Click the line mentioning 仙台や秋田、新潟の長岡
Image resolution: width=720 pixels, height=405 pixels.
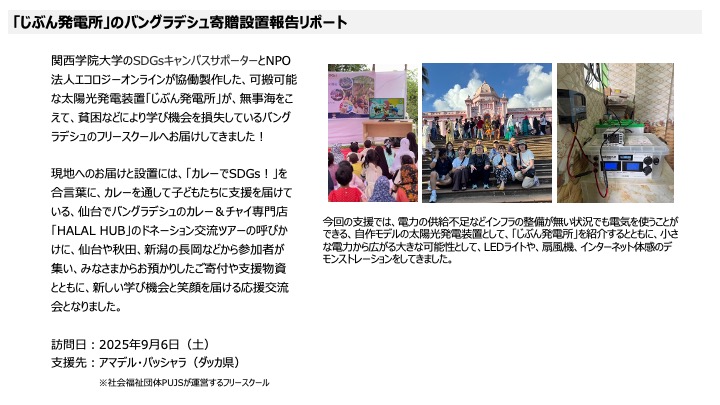[x=168, y=249]
